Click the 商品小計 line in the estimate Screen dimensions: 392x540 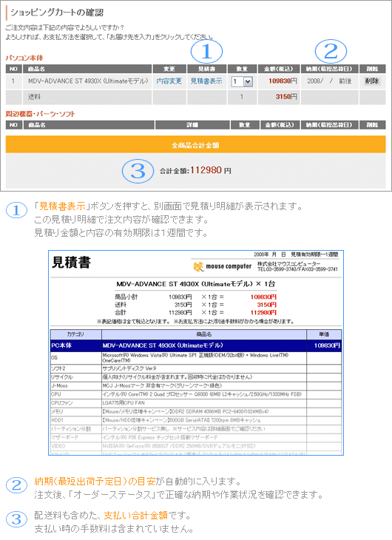point(196,297)
